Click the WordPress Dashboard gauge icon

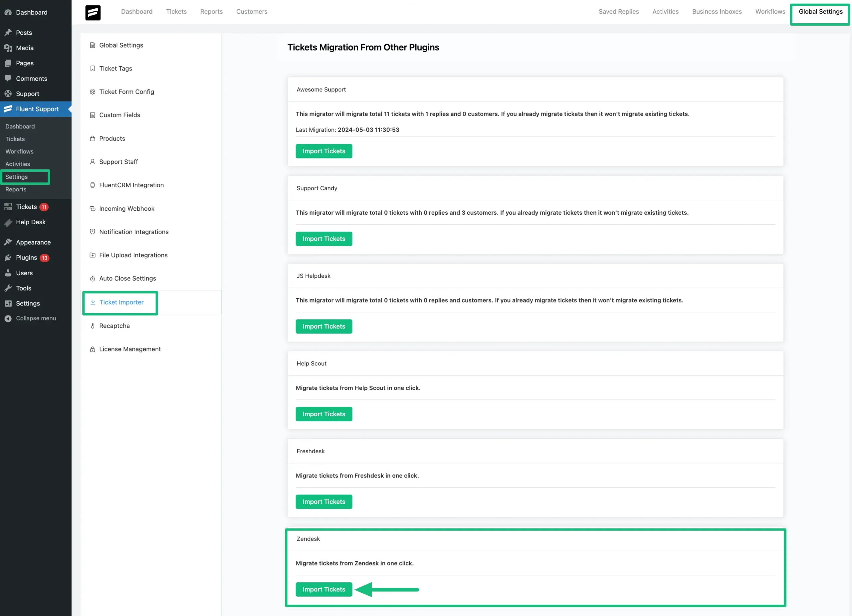pos(8,12)
